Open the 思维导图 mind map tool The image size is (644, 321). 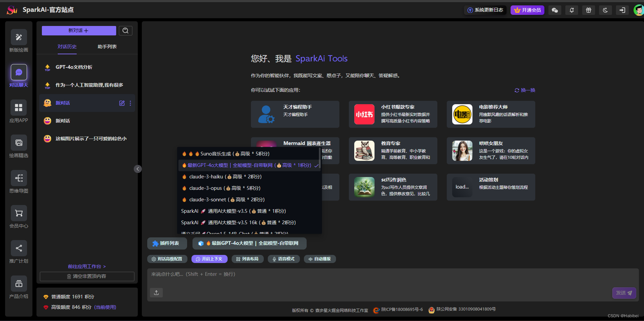pyautogui.click(x=19, y=178)
